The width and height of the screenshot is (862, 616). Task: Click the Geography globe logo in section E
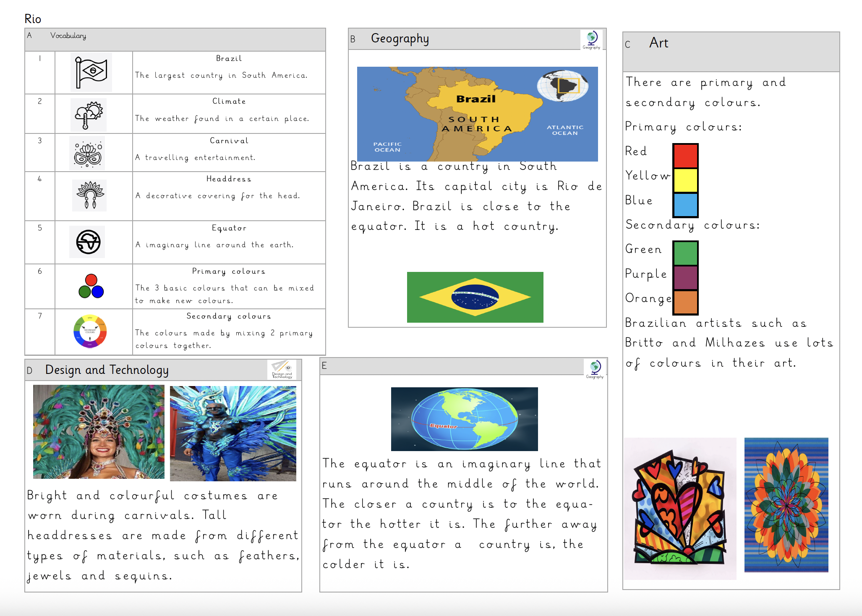[x=595, y=368]
